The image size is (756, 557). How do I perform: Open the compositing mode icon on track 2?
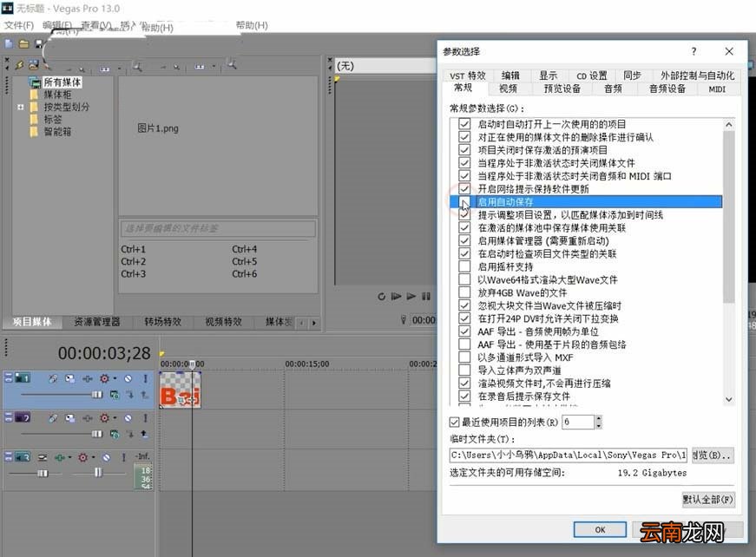pyautogui.click(x=115, y=434)
